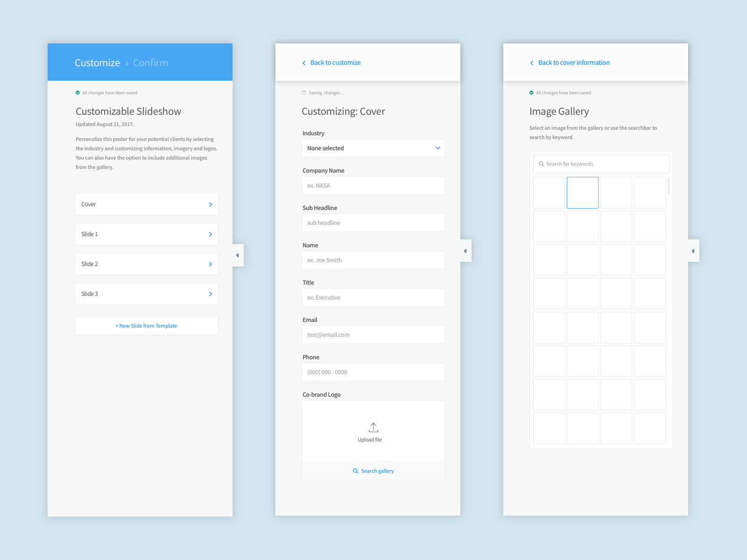Viewport: 747px width, 560px height.
Task: Click the upload arrow icon for Co-brand Logo
Action: 373,427
